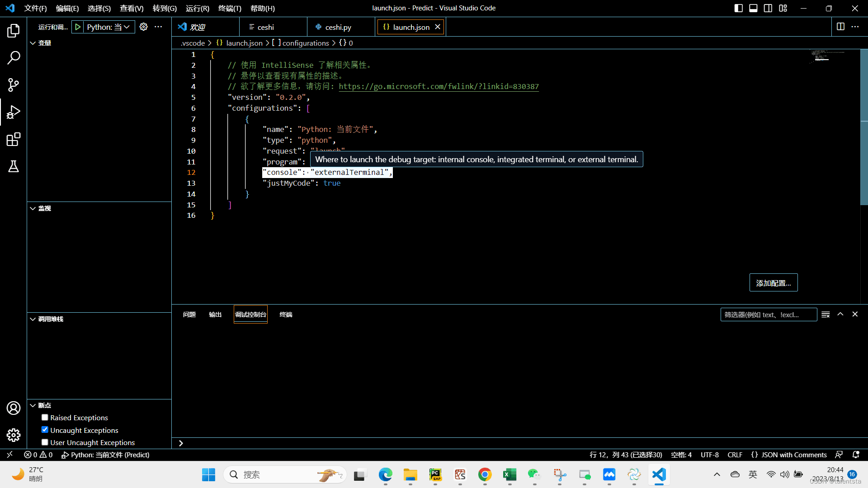This screenshot has height=488, width=868.
Task: Start debugging with the green play button
Action: (78, 27)
